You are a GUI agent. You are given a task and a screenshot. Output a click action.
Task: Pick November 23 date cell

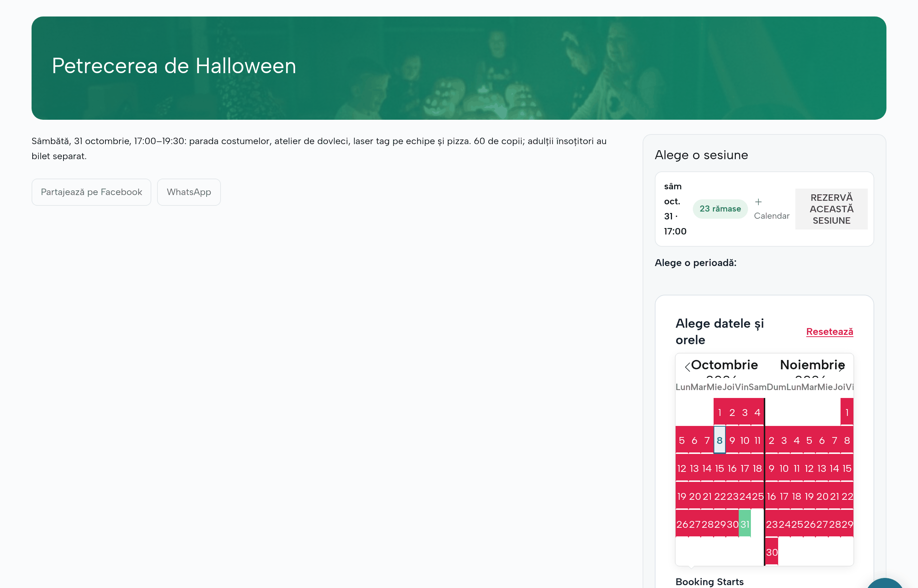point(771,524)
